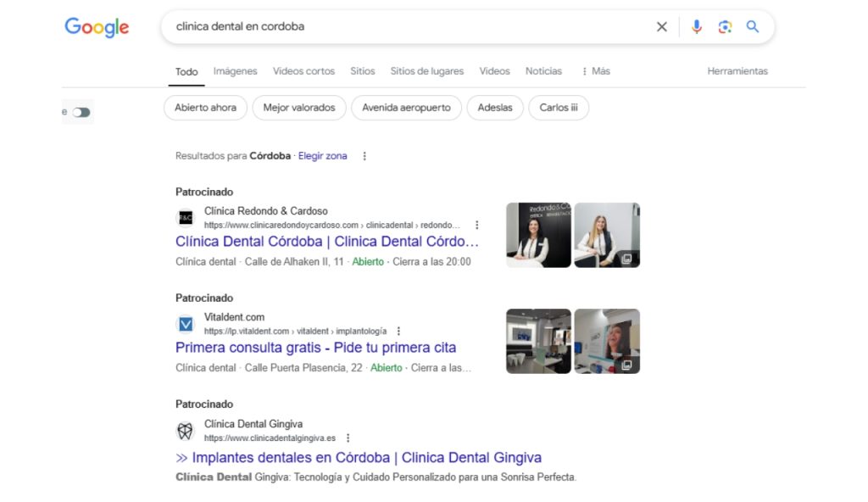The width and height of the screenshot is (868, 502).
Task: Open Google Lens image search
Action: coord(725,26)
